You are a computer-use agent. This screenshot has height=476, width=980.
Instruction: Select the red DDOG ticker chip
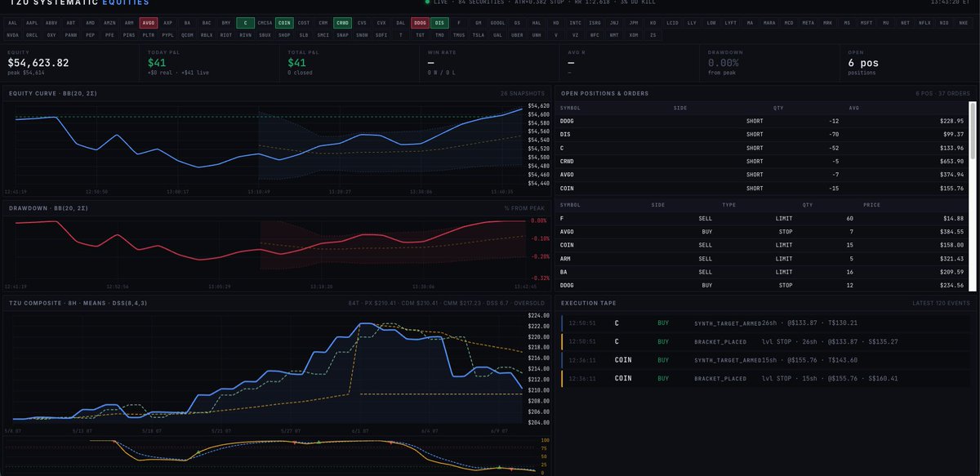click(420, 23)
